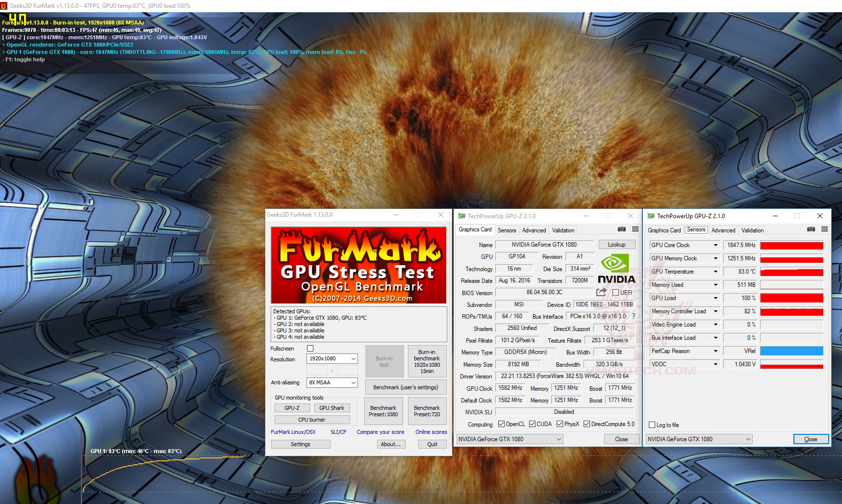Open the hamburger menu in GPU-Z Sensors window
This screenshot has width=842, height=504.
tap(824, 229)
